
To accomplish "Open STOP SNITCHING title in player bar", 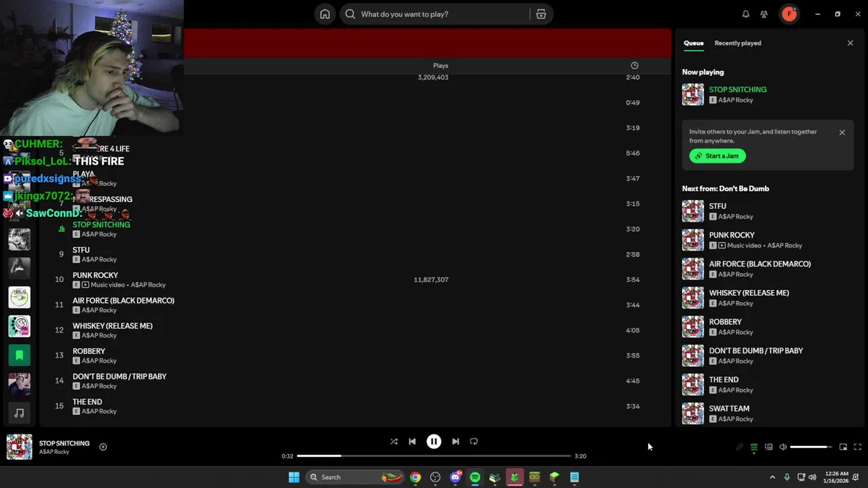I will click(x=64, y=443).
